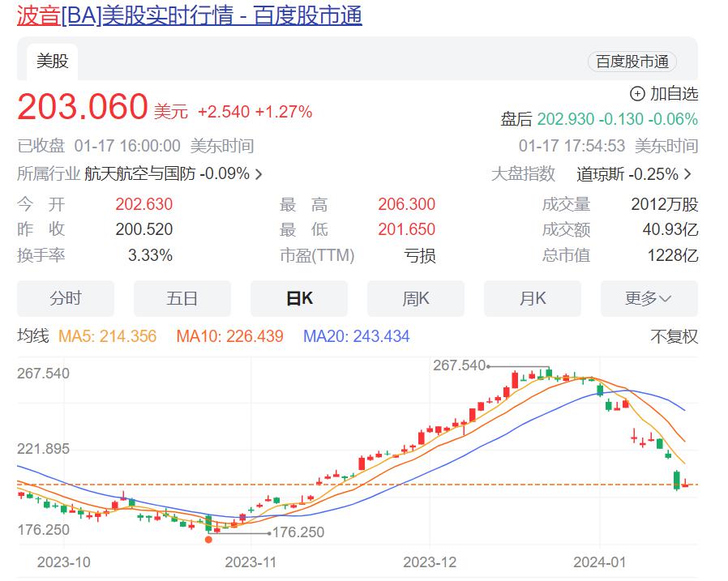Switch to 周K chart tab
This screenshot has height=581, width=728.
[x=416, y=298]
